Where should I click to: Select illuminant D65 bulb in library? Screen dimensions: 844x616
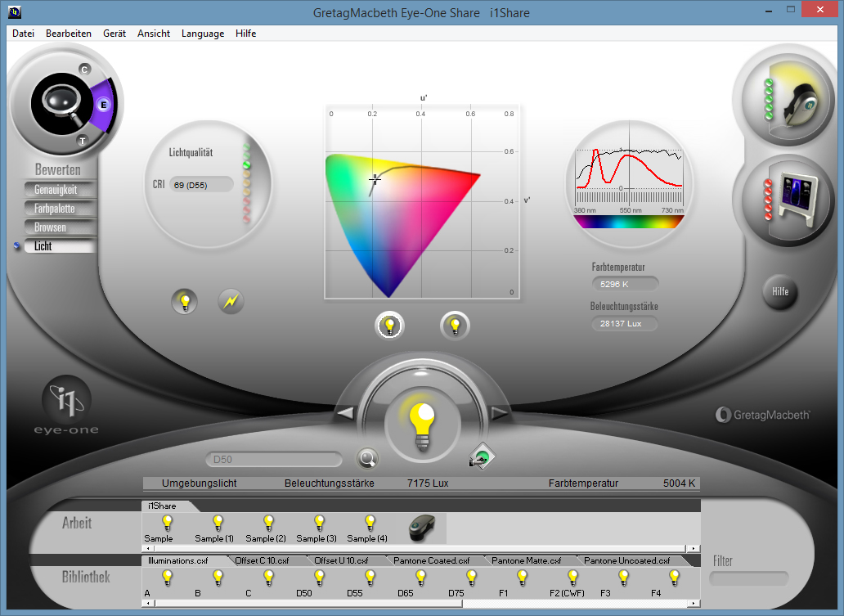(x=420, y=578)
